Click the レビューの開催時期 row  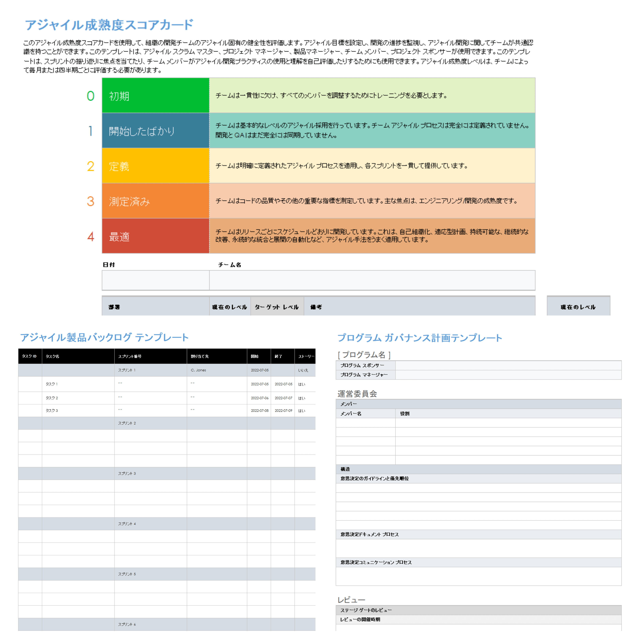coord(479,619)
